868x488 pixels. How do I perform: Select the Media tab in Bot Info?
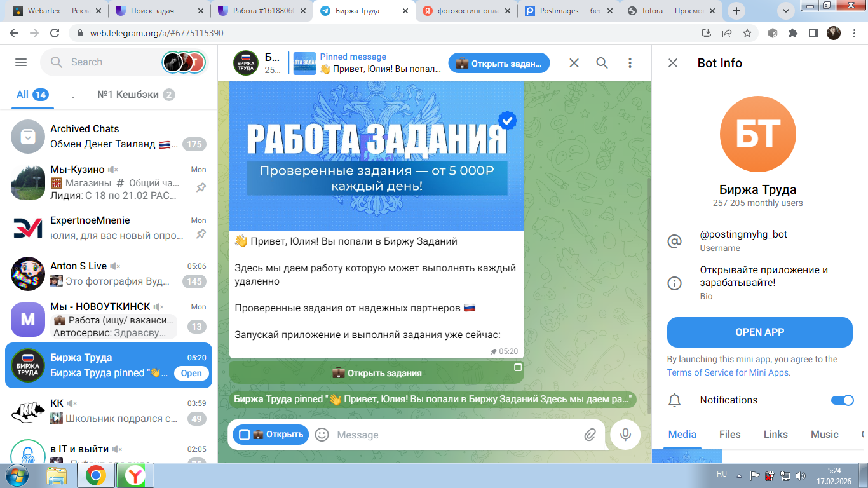pyautogui.click(x=682, y=435)
